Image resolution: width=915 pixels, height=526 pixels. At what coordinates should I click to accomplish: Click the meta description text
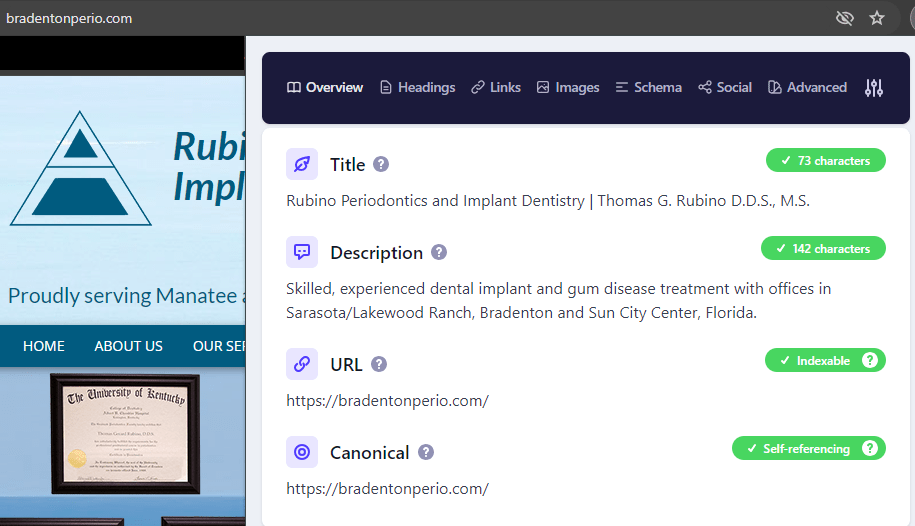pyautogui.click(x=558, y=301)
